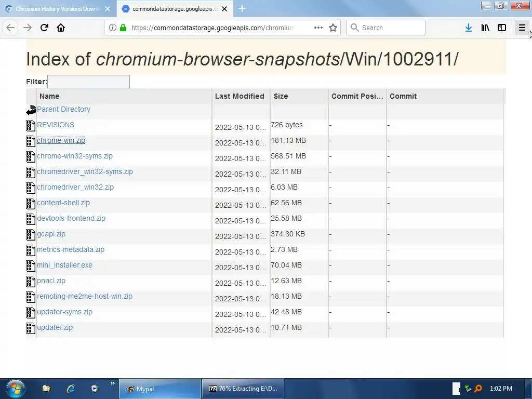The width and height of the screenshot is (532, 399).
Task: Click the green secure connection padlock
Action: point(123,28)
